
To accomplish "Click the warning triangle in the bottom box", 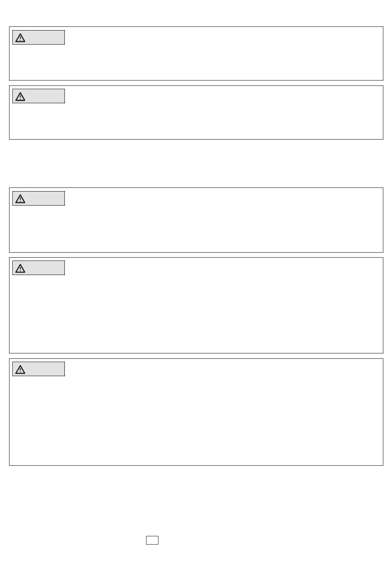I will click(20, 370).
